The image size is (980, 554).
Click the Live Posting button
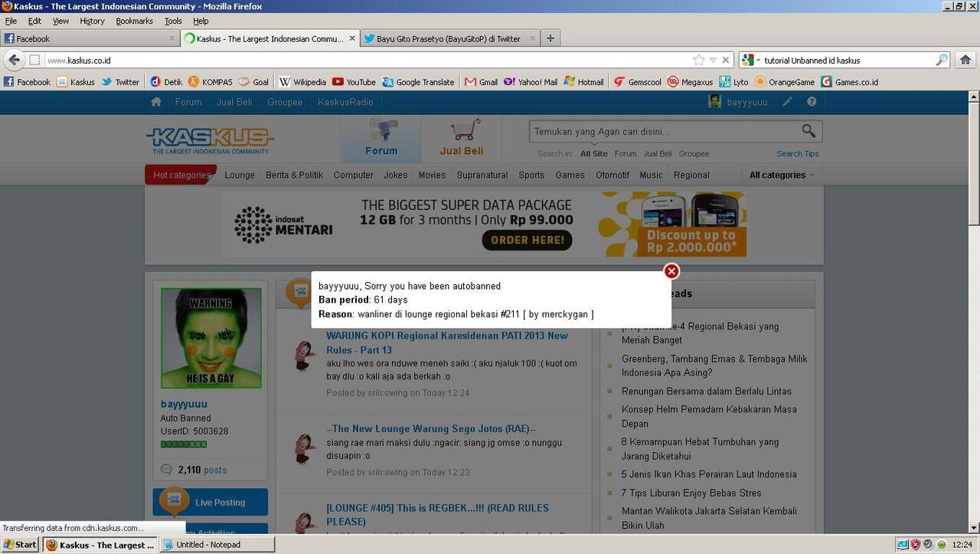[211, 503]
